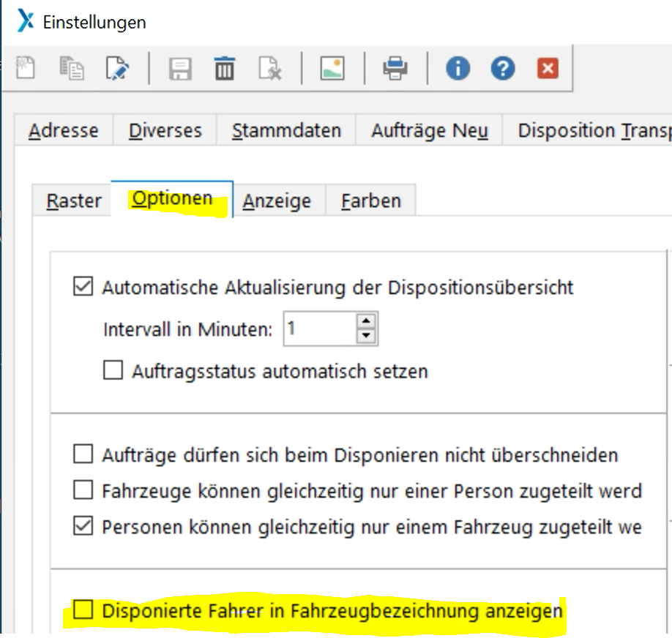This screenshot has width=672, height=638.
Task: Switch to the Stammdaten tab
Action: pos(286,131)
